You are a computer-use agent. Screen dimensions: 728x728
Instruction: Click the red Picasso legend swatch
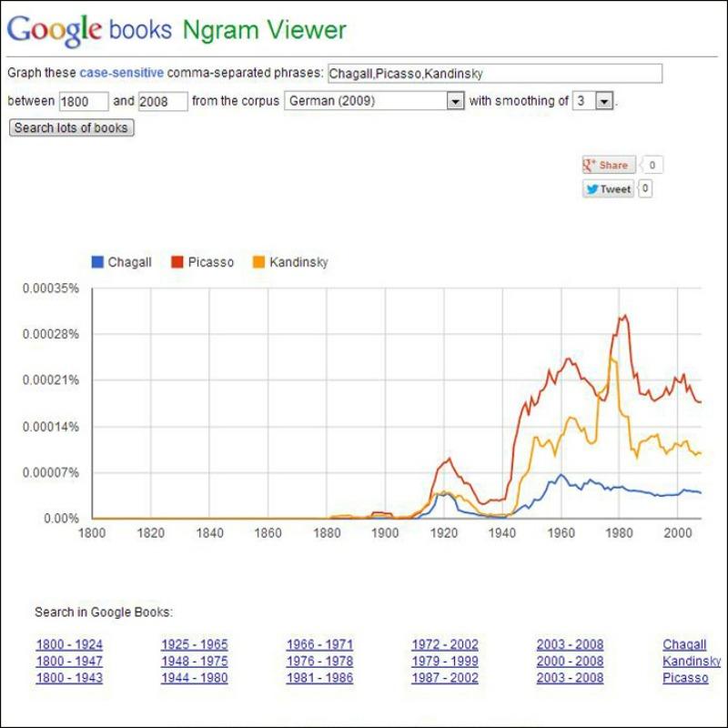[177, 262]
